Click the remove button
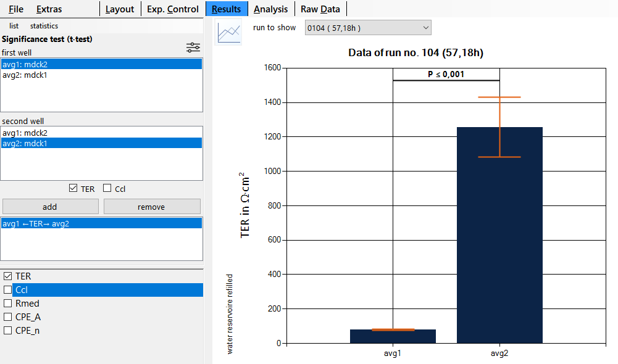Screen dimensions: 618x364 (152, 206)
